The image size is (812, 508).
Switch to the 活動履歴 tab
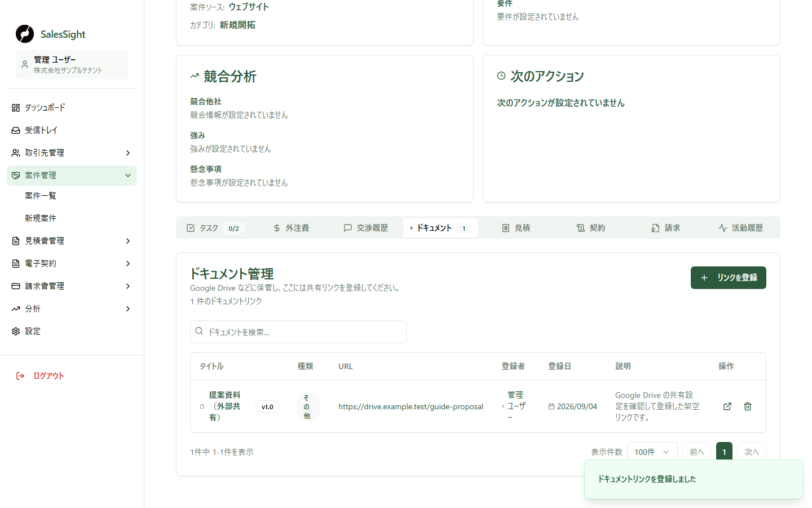click(740, 228)
